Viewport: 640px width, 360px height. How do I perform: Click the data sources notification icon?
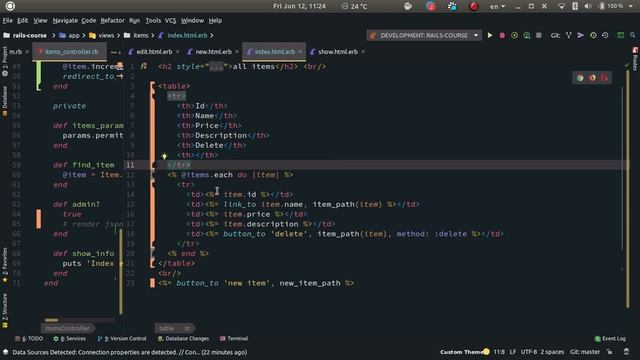click(6, 352)
